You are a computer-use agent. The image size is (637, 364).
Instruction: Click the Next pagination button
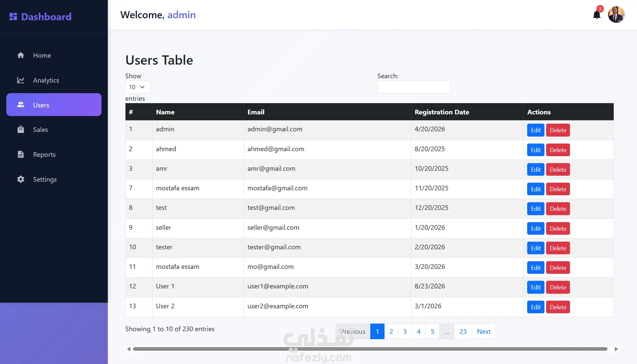[484, 332]
